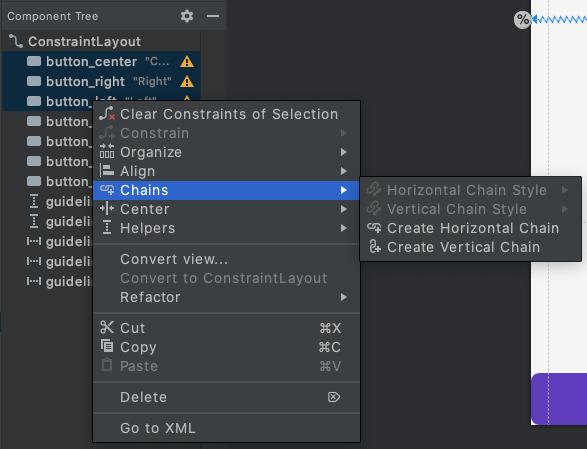Open Component Tree settings gear

coord(187,16)
